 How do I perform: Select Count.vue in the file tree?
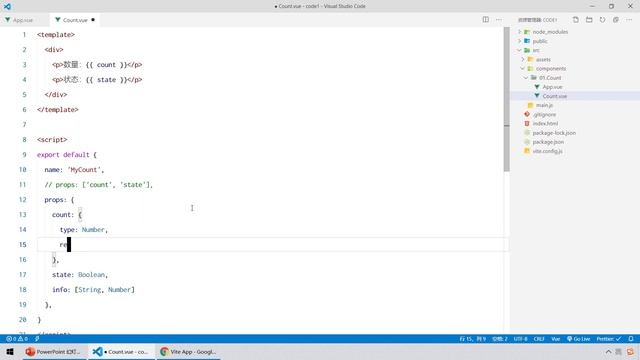[554, 96]
